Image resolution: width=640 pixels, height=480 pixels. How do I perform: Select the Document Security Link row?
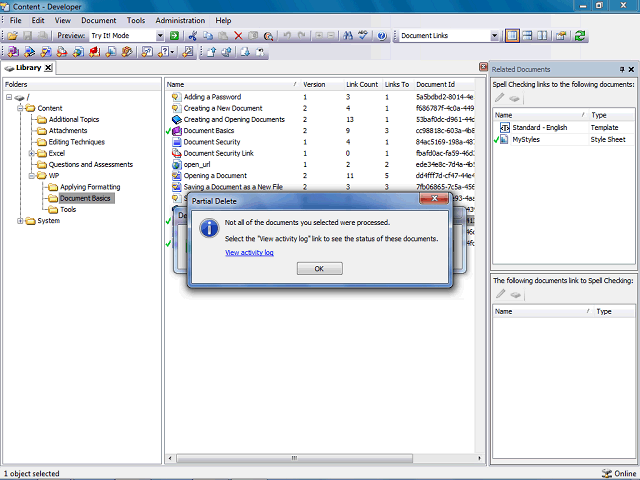[218, 153]
